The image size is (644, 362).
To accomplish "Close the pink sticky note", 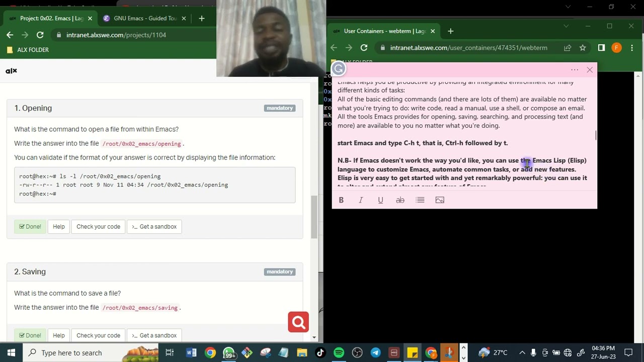I will pyautogui.click(x=590, y=70).
